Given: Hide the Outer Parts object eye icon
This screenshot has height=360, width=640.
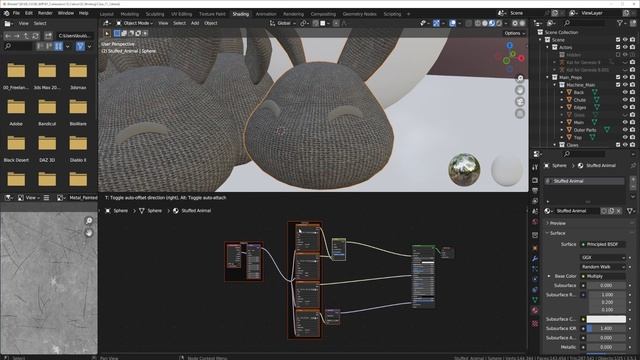Looking at the screenshot, I should click(625, 130).
